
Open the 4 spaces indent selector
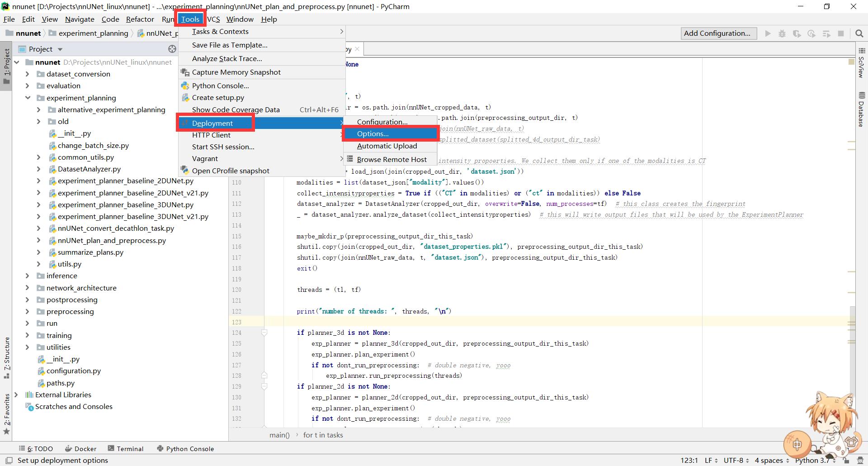point(772,461)
